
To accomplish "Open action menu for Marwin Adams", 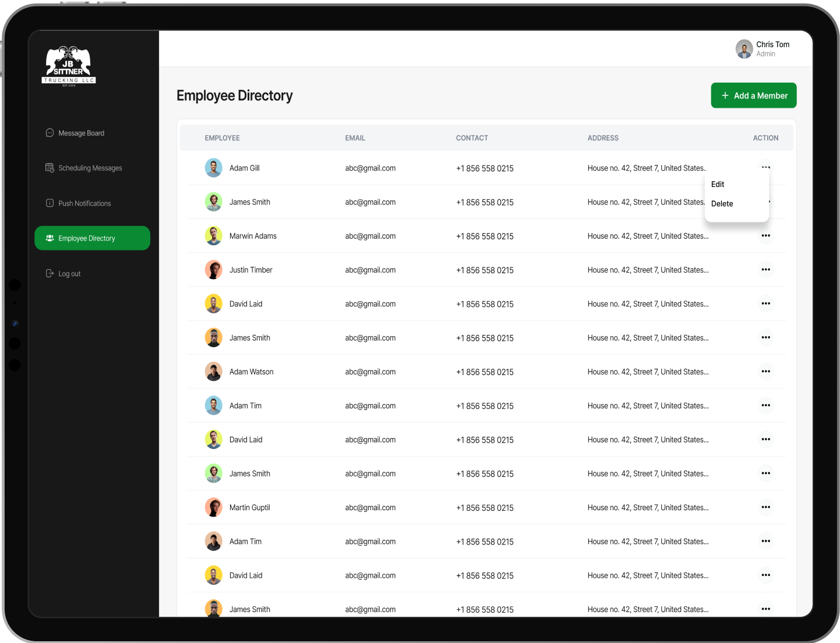I will tap(765, 236).
